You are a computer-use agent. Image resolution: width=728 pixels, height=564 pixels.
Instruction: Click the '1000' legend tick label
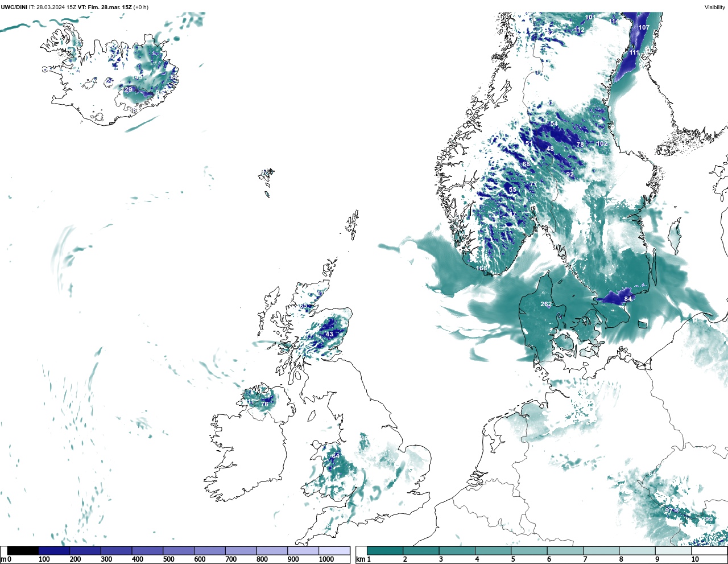(326, 559)
